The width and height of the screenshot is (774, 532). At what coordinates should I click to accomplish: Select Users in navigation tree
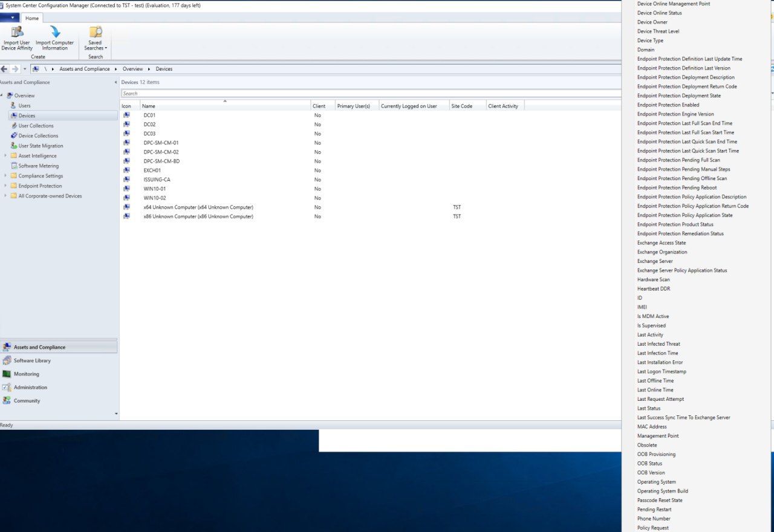[24, 106]
